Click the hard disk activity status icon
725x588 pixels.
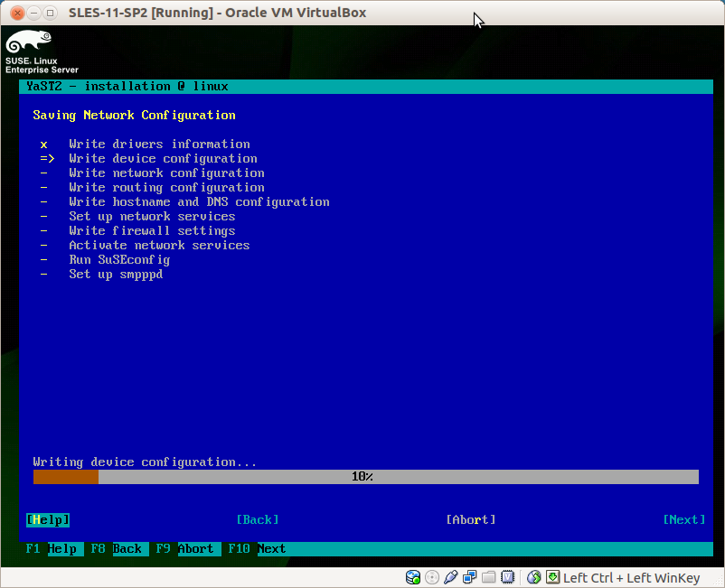coord(413,577)
